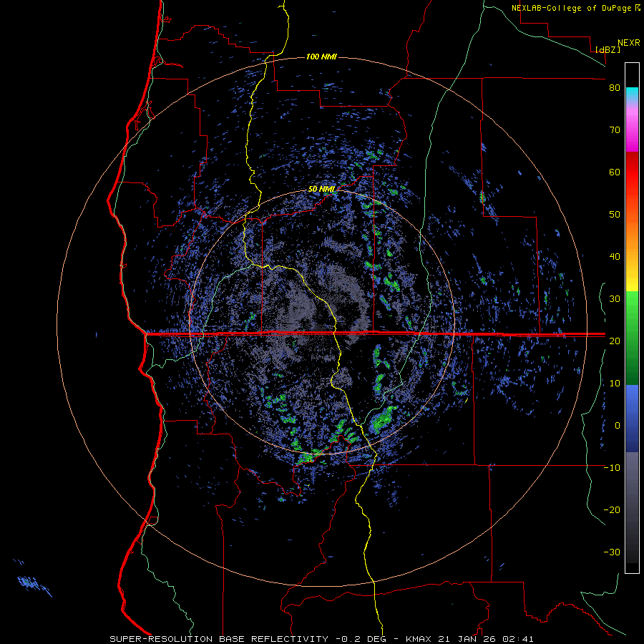Click the [dBZ] unit label
Screen dimensions: 644x644
point(608,49)
